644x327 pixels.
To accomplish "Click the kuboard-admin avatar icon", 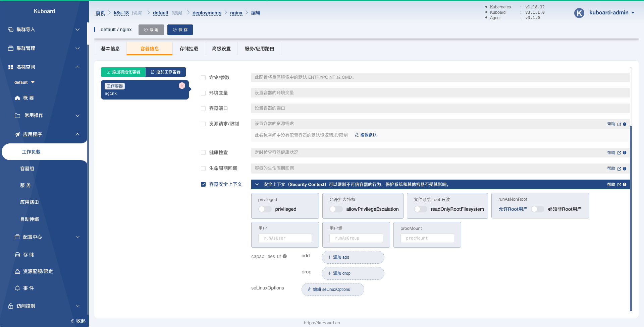I will click(579, 13).
